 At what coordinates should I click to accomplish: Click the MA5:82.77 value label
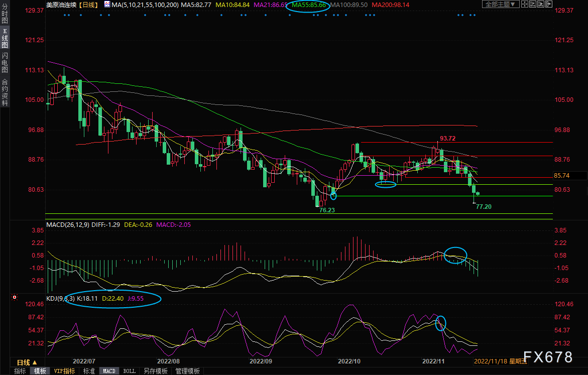point(196,5)
